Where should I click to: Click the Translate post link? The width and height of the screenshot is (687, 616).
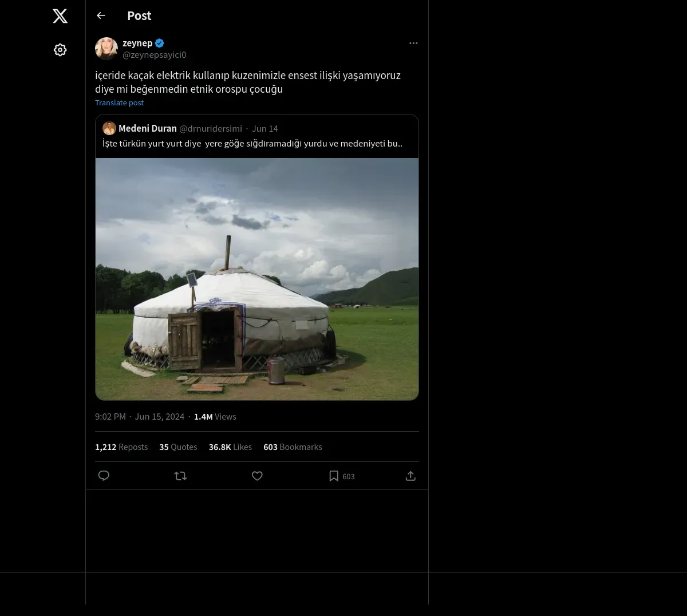pos(119,103)
